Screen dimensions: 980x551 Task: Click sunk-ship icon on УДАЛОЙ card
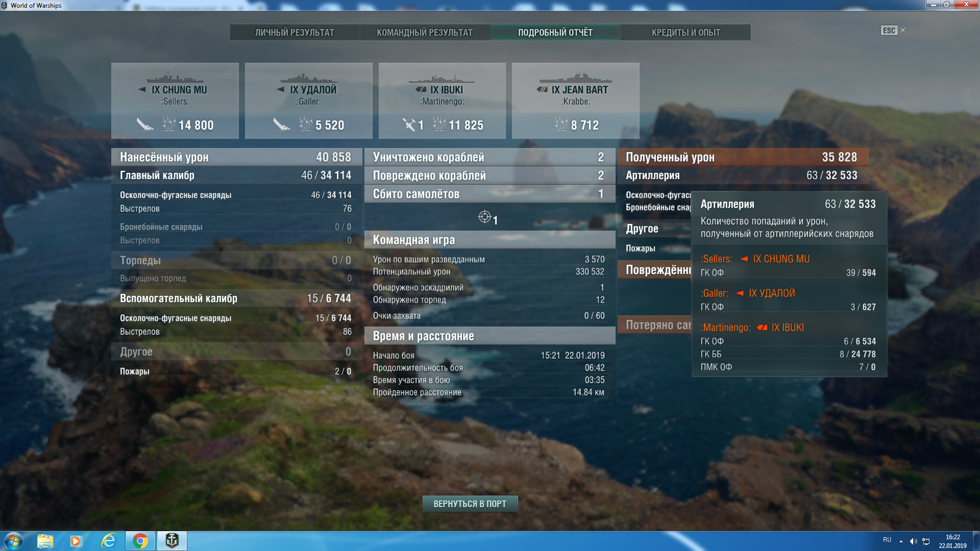(x=281, y=124)
